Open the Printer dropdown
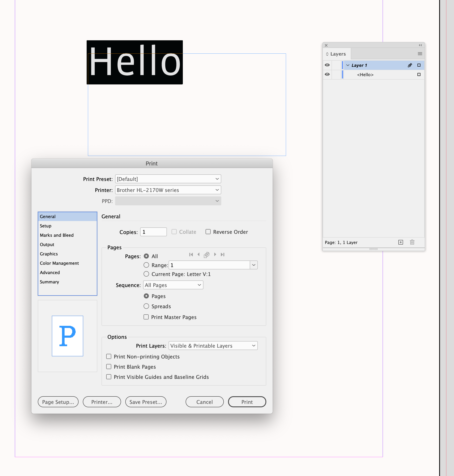This screenshot has width=454, height=476. [x=168, y=190]
